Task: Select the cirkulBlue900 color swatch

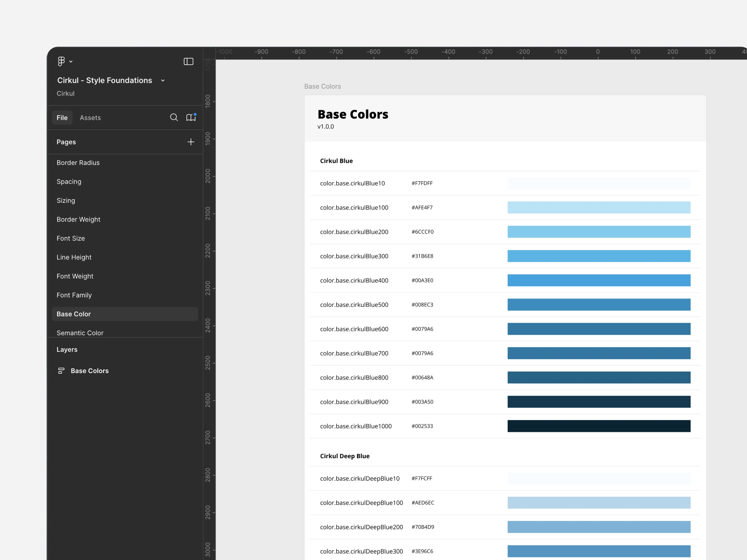Action: [599, 402]
